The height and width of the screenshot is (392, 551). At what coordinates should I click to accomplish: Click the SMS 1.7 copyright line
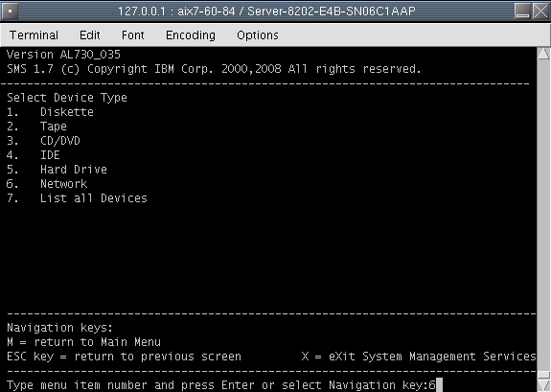[214, 69]
